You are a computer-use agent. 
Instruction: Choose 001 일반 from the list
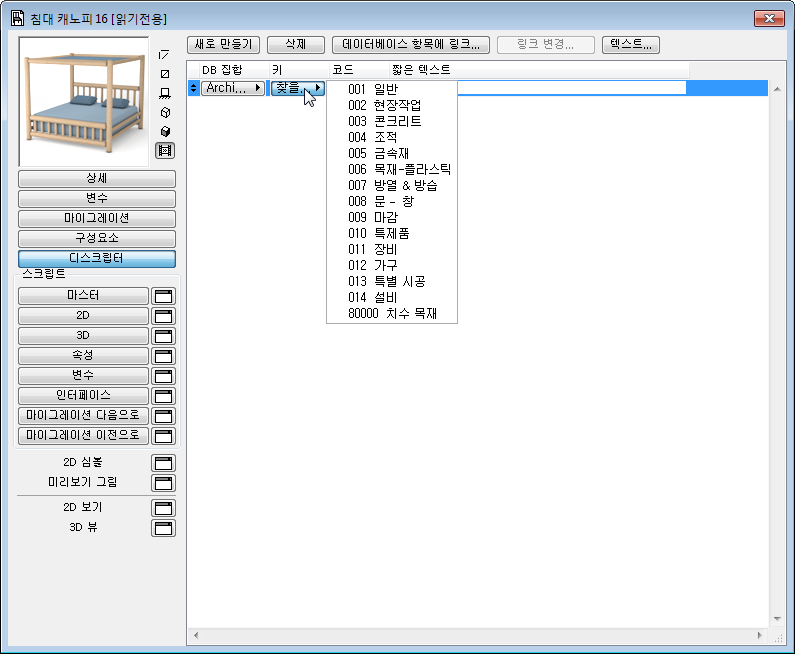(392, 89)
